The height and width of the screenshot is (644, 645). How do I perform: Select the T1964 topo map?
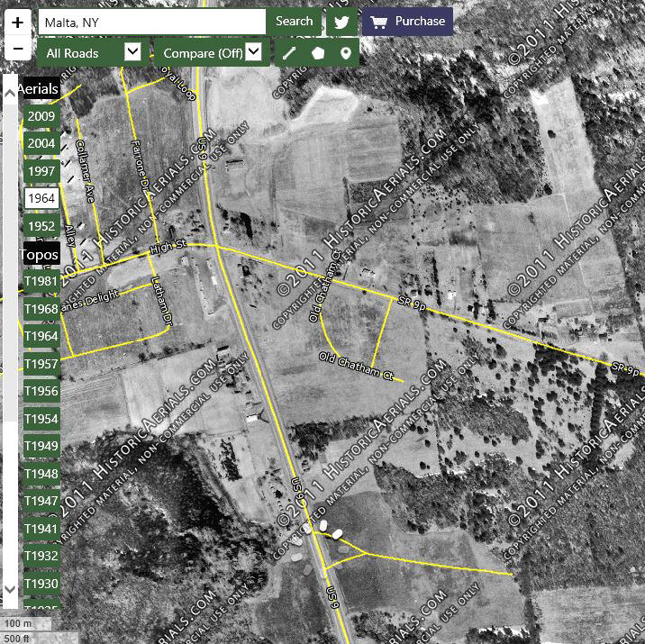(41, 336)
